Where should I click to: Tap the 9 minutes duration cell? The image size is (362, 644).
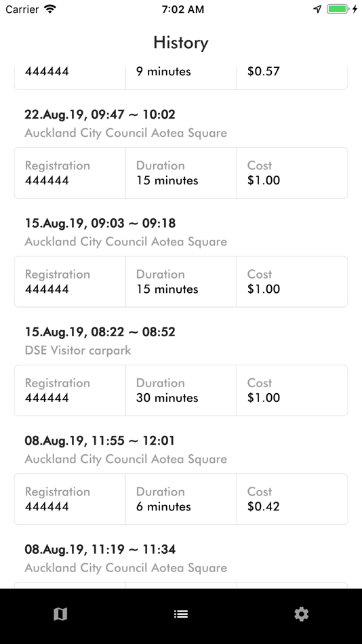181,77
